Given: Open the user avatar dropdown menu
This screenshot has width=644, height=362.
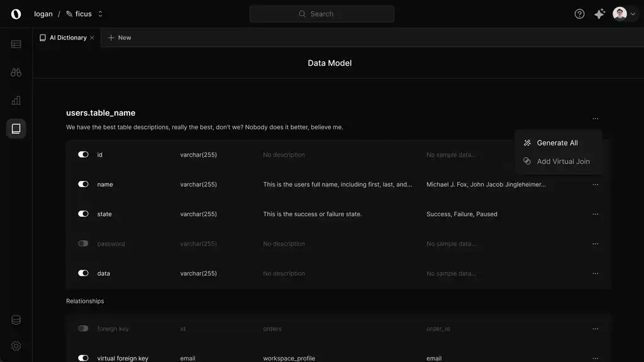Looking at the screenshot, I should coord(625,13).
